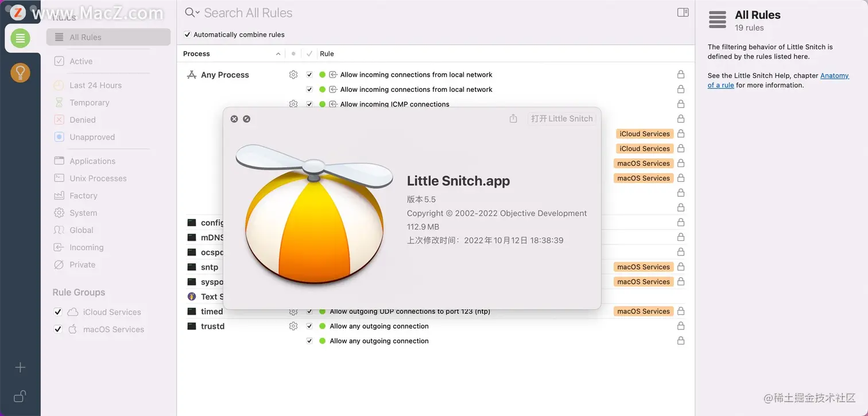Image resolution: width=868 pixels, height=416 pixels.
Task: Click the gear icon beside the ICMP rule
Action: click(293, 104)
